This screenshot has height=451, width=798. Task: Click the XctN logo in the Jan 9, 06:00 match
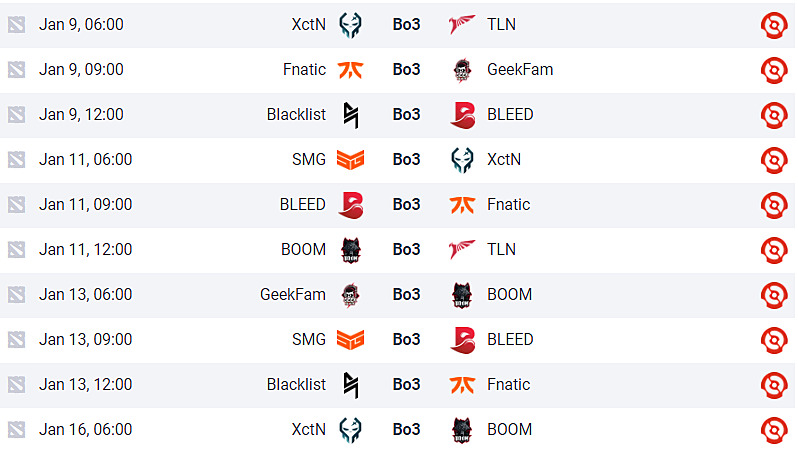(x=350, y=24)
